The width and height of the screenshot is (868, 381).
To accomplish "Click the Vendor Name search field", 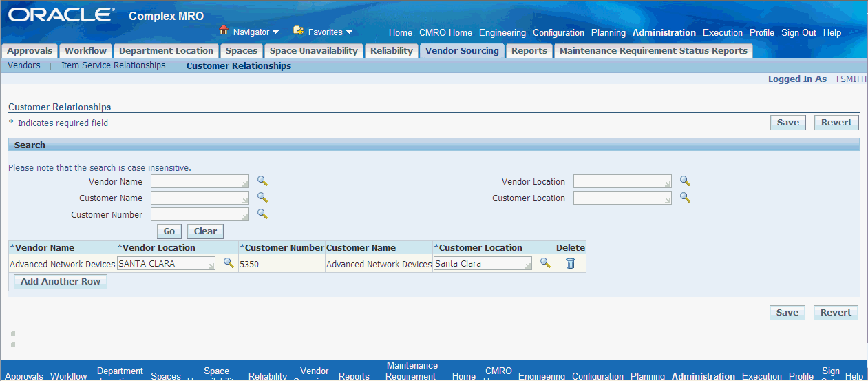I will (x=200, y=181).
